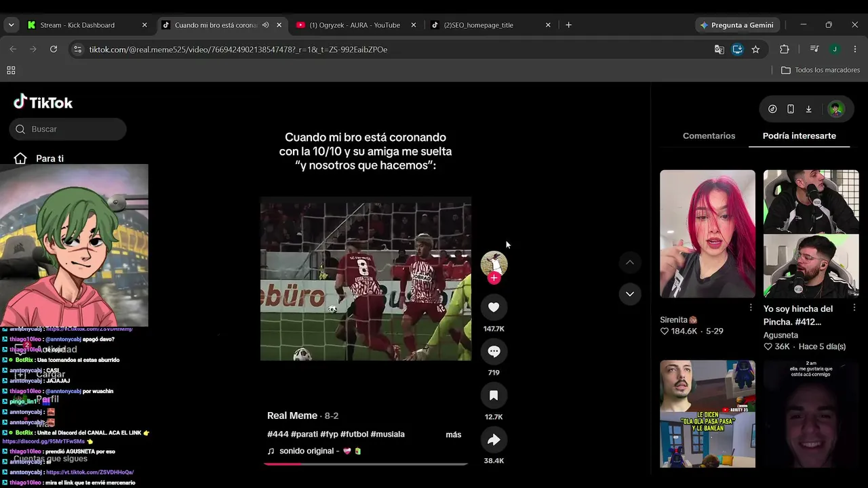Open the Chrome profile J avatar
The width and height of the screenshot is (868, 488).
click(x=835, y=49)
